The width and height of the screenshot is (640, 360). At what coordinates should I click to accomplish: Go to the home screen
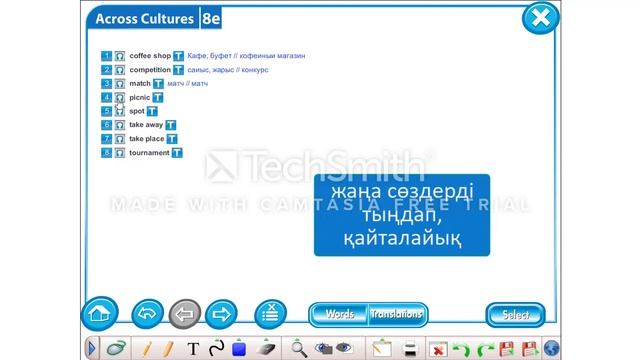(100, 313)
